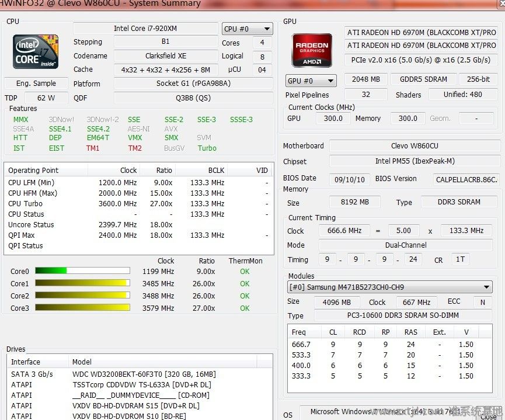Click the Eng. Sample field
Image resolution: width=505 pixels, height=420 pixels.
36,83
